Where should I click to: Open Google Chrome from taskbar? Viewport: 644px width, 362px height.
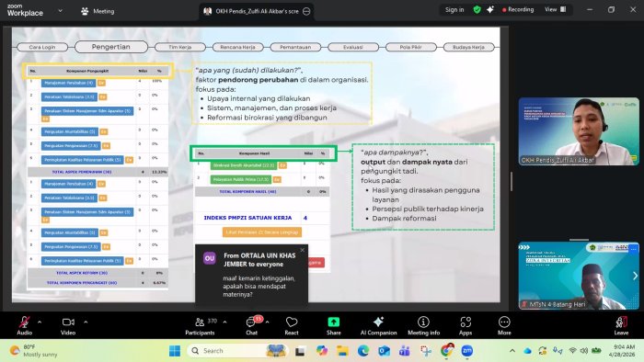click(x=446, y=351)
